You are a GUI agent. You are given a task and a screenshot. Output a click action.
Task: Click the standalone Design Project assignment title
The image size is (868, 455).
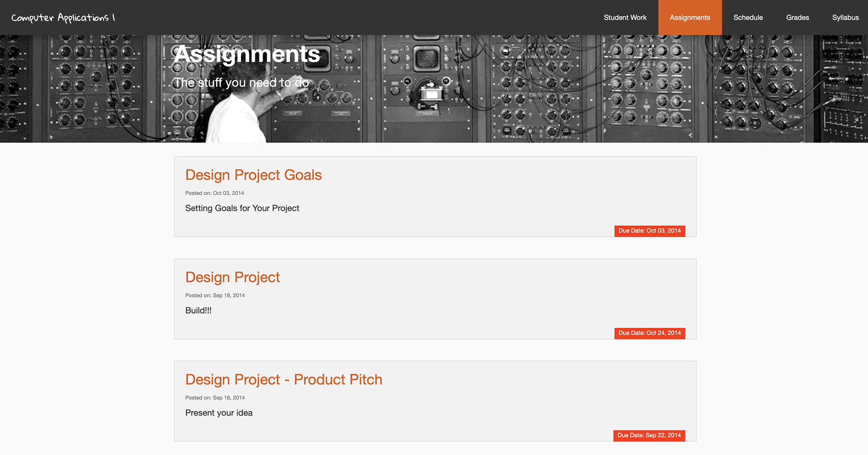pos(232,277)
